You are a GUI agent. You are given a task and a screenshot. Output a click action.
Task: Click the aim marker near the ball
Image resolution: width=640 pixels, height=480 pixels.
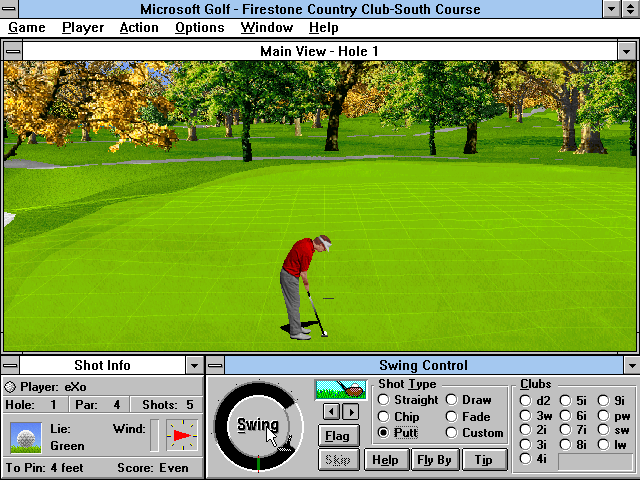click(x=329, y=298)
